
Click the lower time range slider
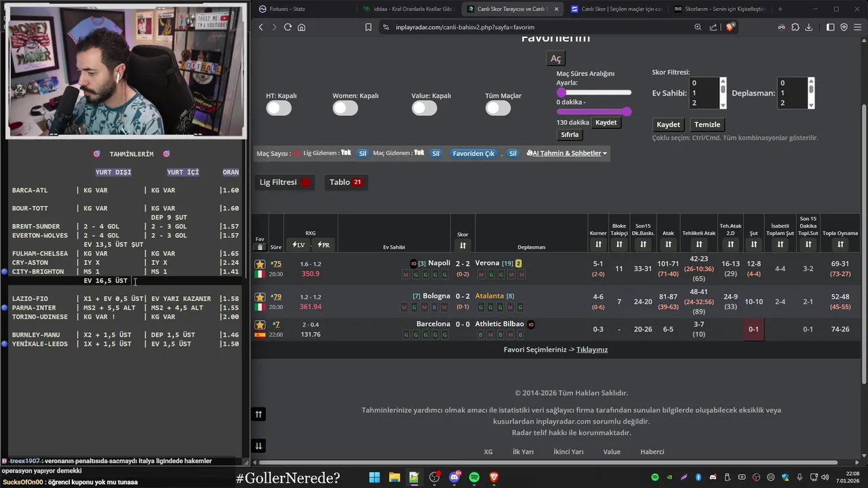pos(594,111)
